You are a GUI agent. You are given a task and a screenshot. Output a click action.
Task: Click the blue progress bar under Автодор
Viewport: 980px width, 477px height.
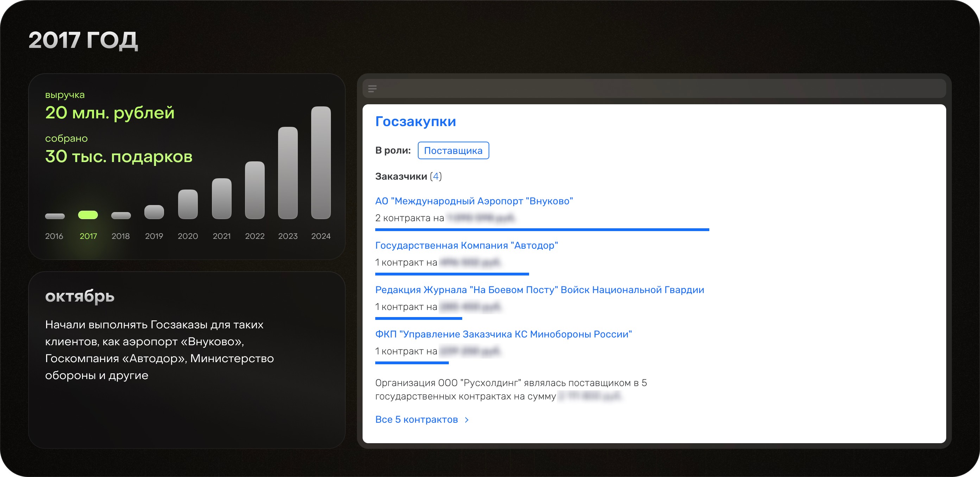[452, 274]
